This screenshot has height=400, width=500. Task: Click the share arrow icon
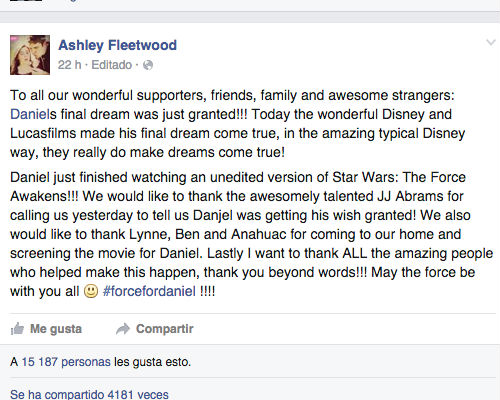(x=123, y=329)
